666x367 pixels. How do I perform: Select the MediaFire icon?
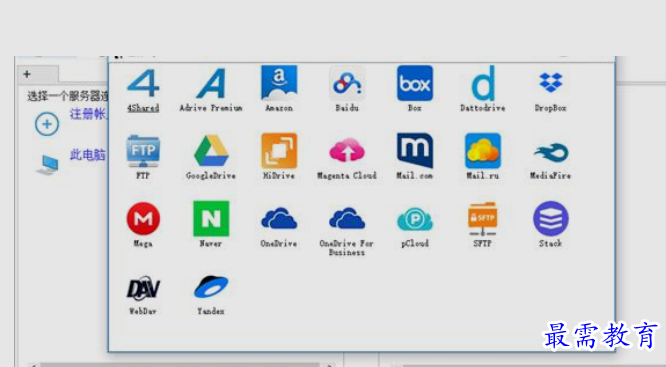click(x=551, y=153)
